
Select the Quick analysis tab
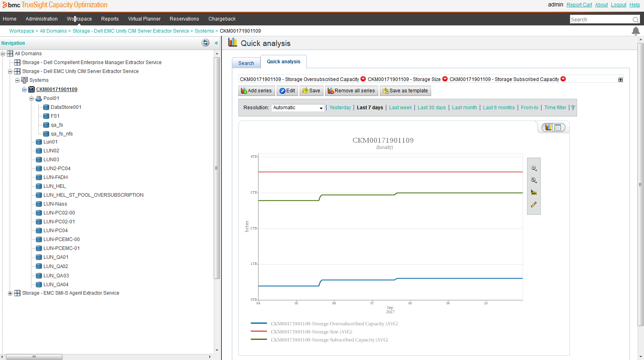point(283,62)
